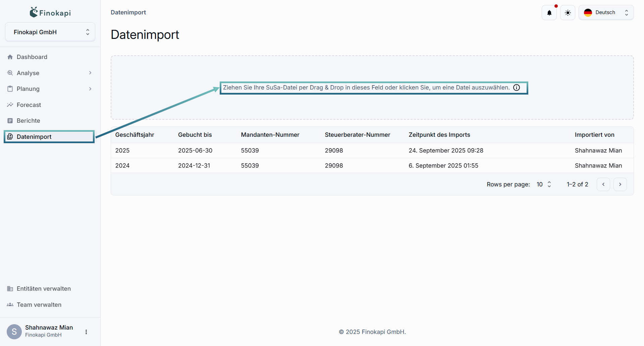644x346 pixels.
Task: Select the Datenimport document icon
Action: 10,136
